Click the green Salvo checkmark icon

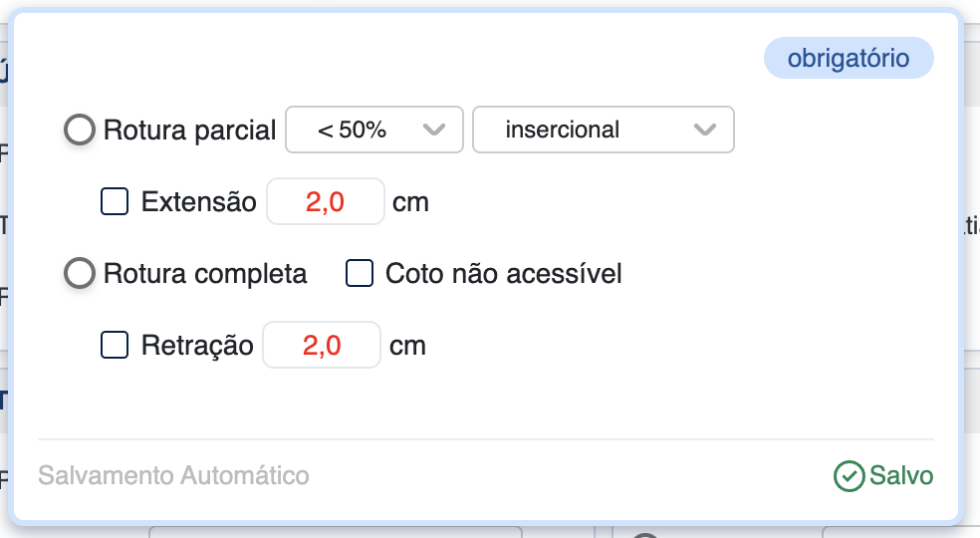849,476
